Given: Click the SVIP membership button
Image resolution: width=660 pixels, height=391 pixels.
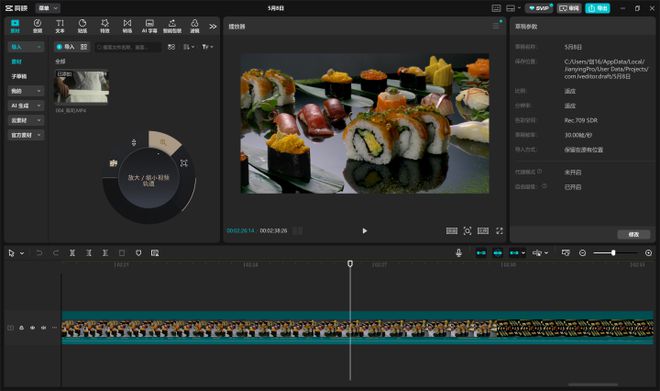Looking at the screenshot, I should (x=539, y=8).
